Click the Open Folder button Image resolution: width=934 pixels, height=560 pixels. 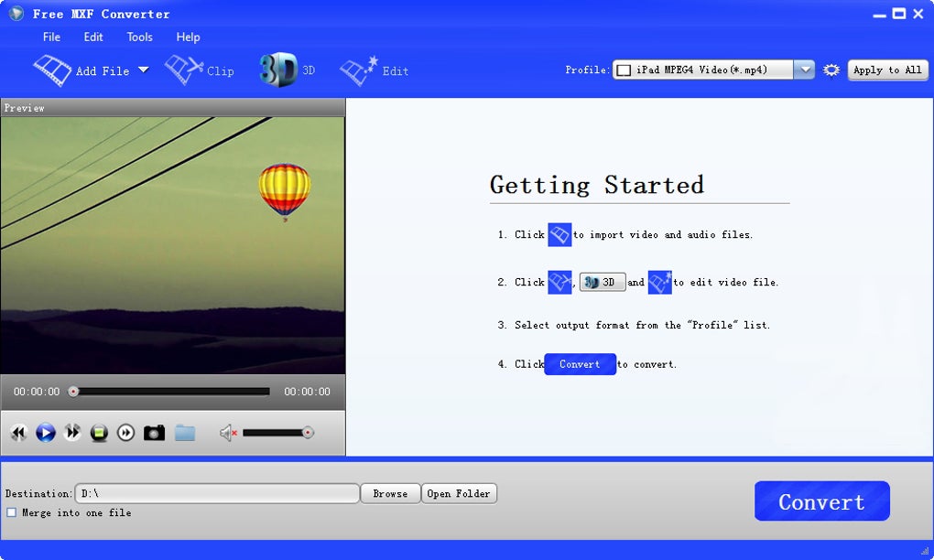pyautogui.click(x=459, y=493)
